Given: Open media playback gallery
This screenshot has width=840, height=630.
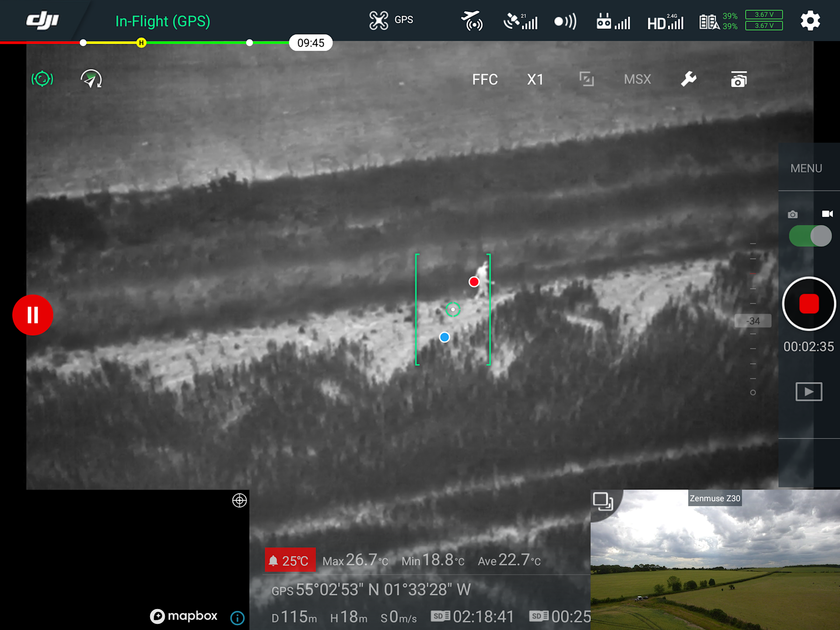Looking at the screenshot, I should (808, 391).
